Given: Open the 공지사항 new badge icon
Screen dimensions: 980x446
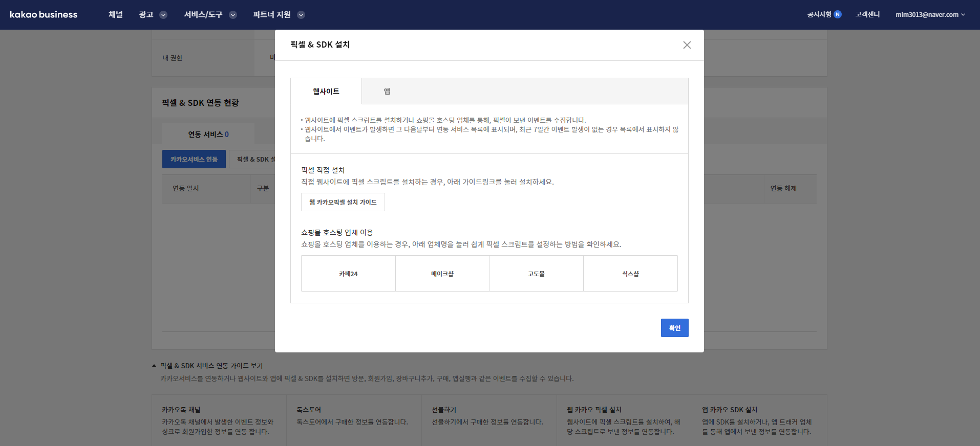Looking at the screenshot, I should (838, 14).
